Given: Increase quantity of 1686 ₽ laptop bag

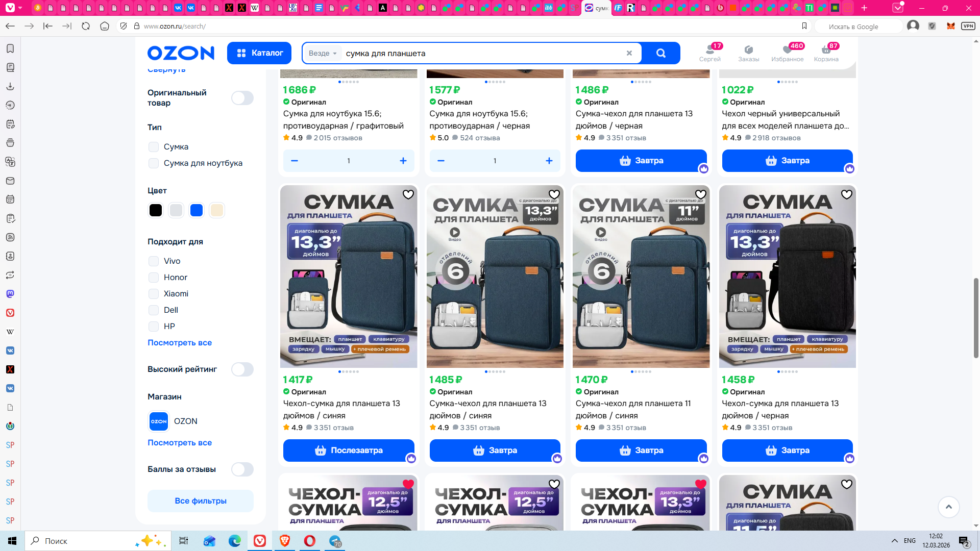Looking at the screenshot, I should 403,161.
